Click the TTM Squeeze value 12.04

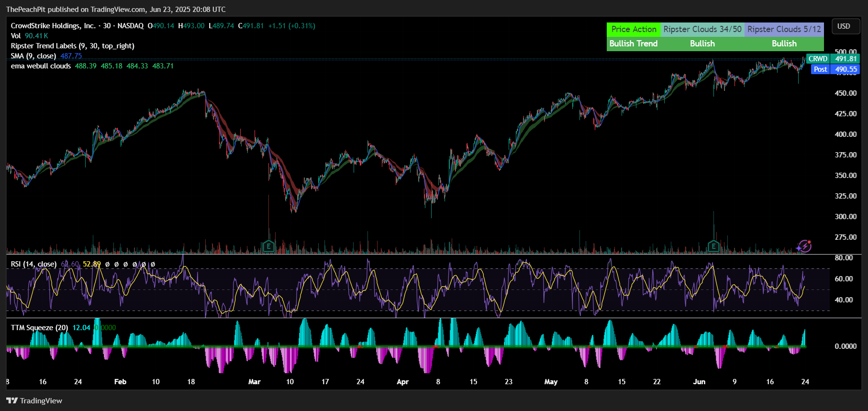point(81,328)
